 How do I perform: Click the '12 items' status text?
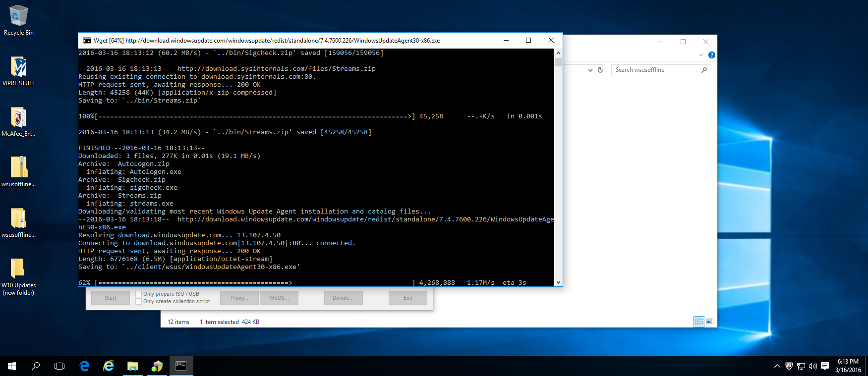[178, 322]
